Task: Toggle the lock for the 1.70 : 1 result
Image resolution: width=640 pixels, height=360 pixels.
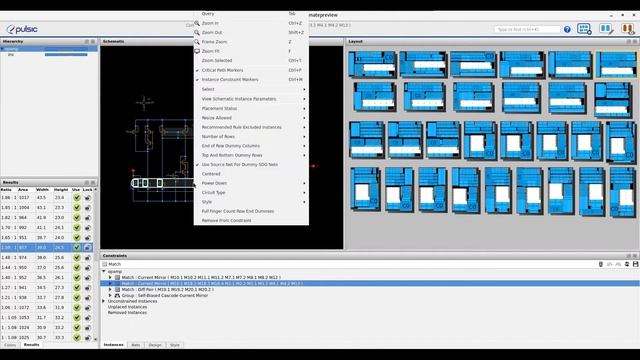Action: point(87,227)
